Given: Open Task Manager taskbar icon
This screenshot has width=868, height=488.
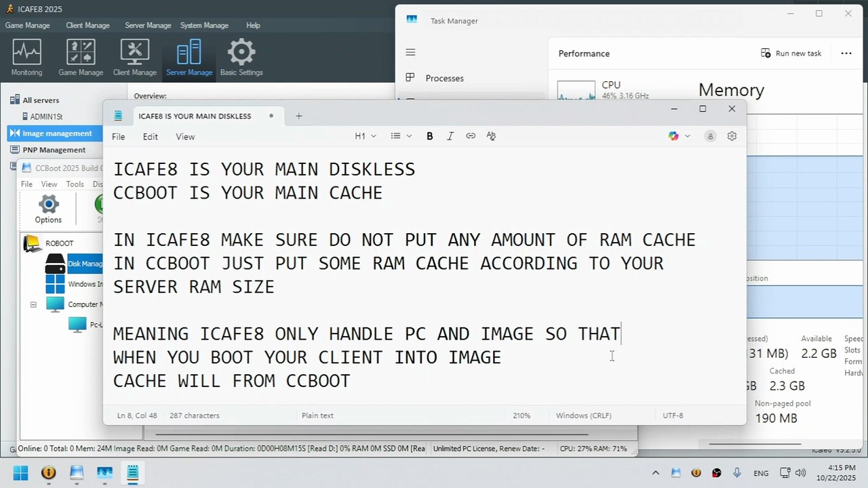Looking at the screenshot, I should (104, 472).
